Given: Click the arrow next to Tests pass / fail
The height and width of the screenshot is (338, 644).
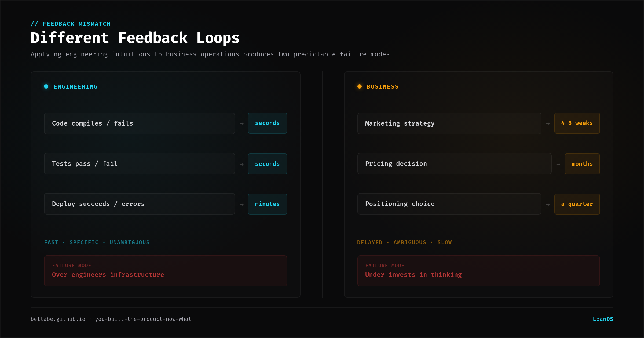Looking at the screenshot, I should 241,164.
